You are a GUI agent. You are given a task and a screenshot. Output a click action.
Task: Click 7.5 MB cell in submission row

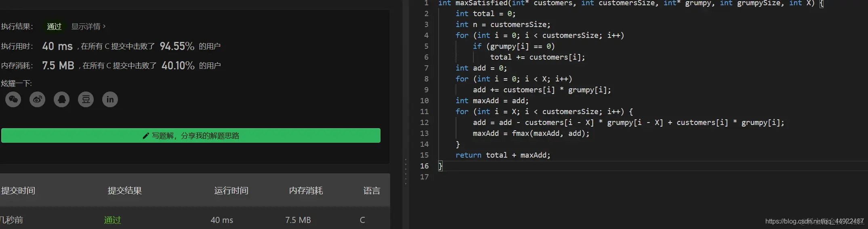coord(298,220)
